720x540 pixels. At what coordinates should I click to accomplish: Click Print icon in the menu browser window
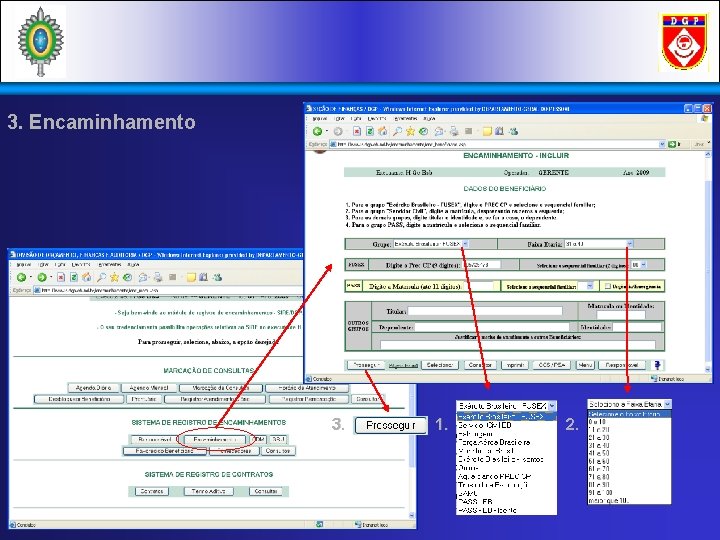[x=158, y=277]
